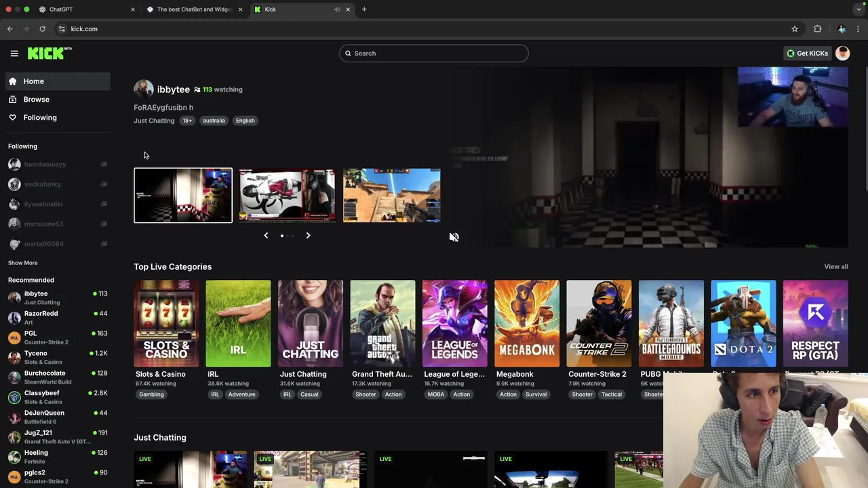Open the Megabonk category card
The width and height of the screenshot is (868, 488).
(x=527, y=324)
